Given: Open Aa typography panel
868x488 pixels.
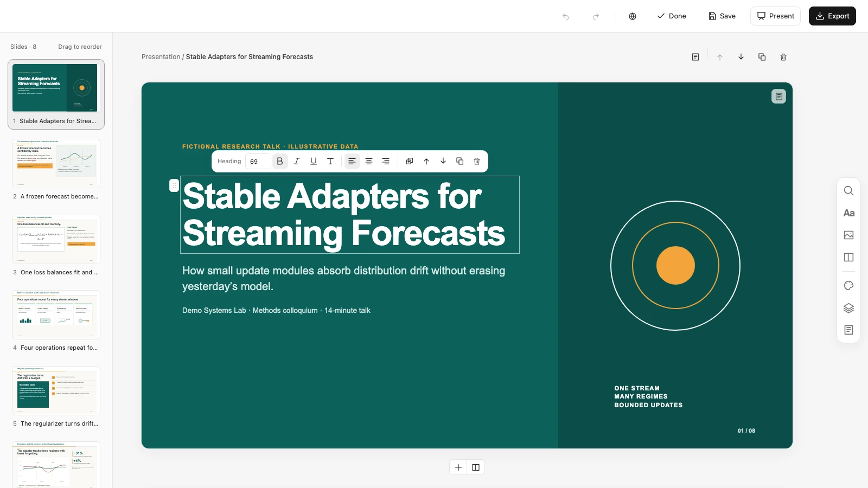Looking at the screenshot, I should 849,213.
